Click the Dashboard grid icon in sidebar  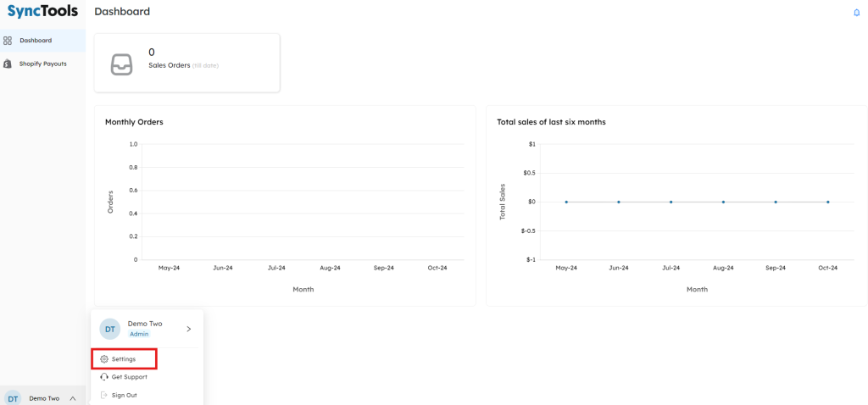pos(8,41)
